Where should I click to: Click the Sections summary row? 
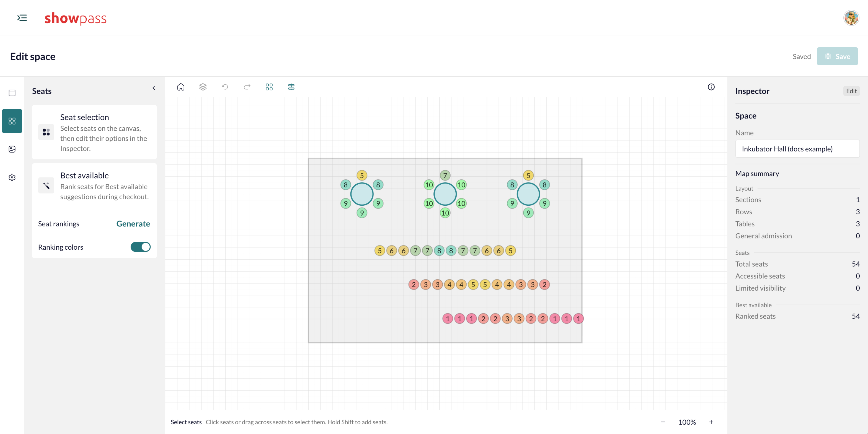797,200
